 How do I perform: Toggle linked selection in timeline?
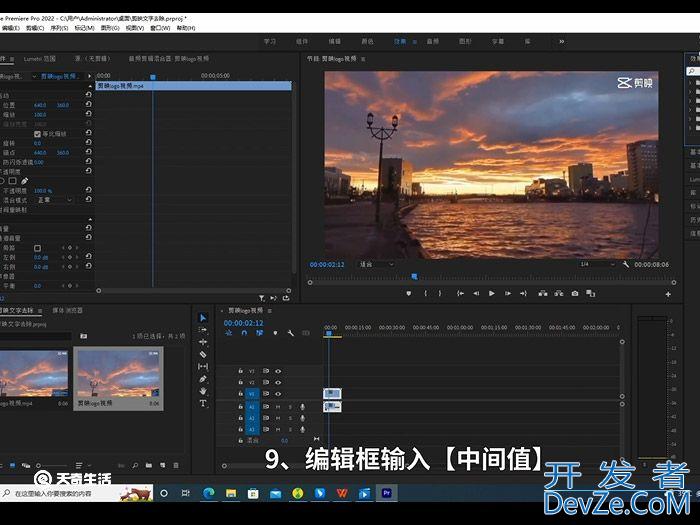(x=259, y=333)
